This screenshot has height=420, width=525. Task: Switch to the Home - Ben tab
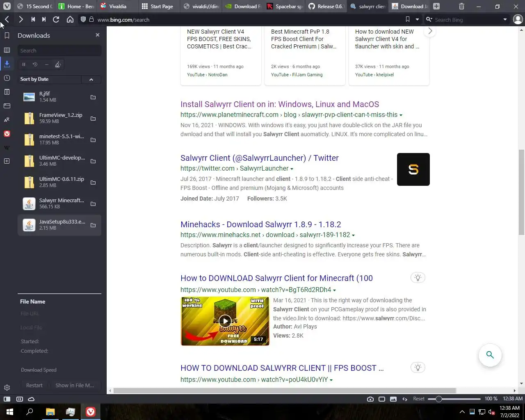[76, 6]
